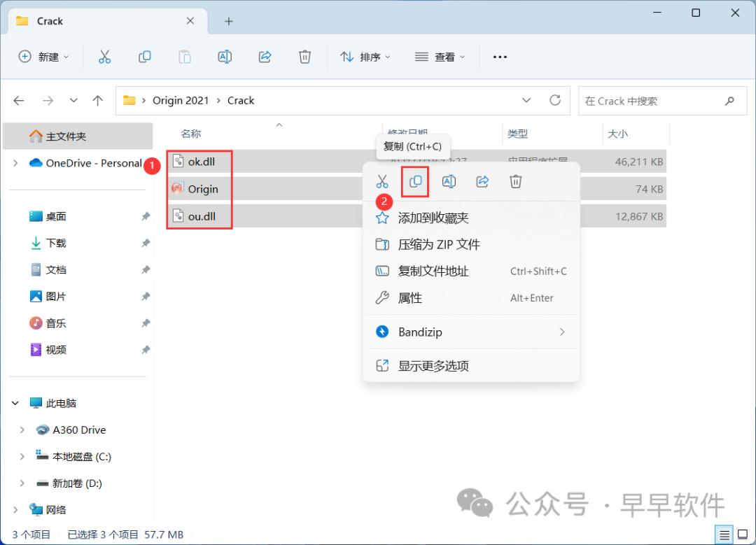Select the Cut icon in the context menu
This screenshot has width=756, height=545.
(382, 181)
